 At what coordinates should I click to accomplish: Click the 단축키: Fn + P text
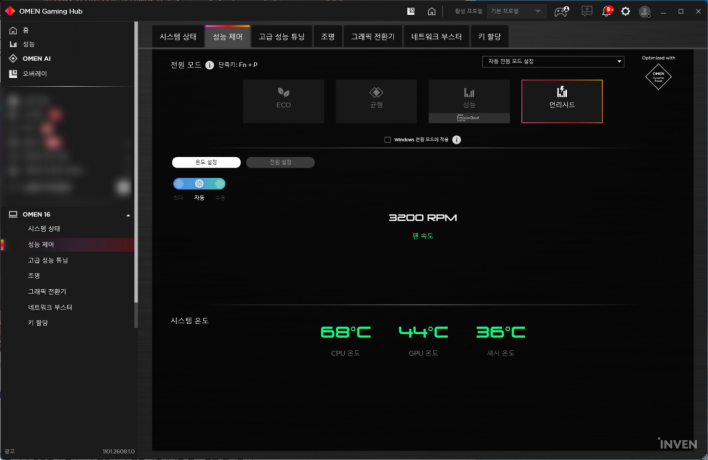(238, 65)
